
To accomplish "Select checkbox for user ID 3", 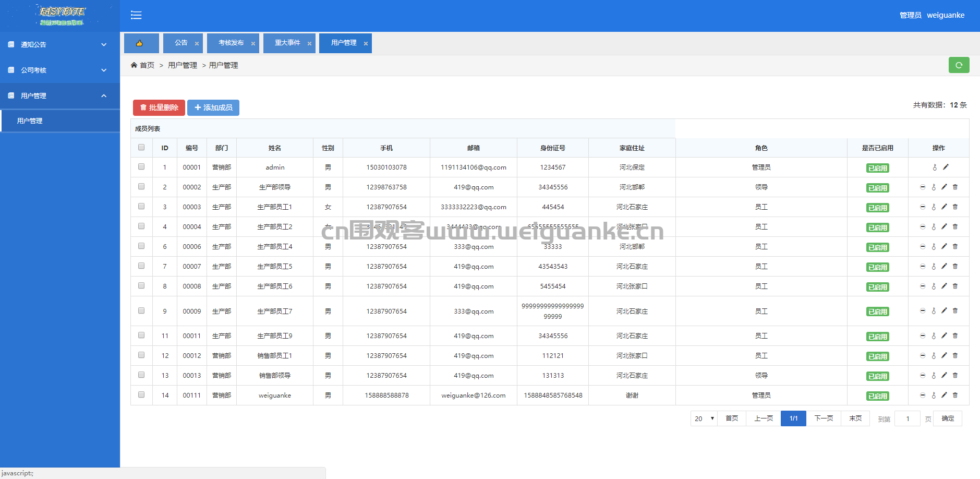I will 141,206.
